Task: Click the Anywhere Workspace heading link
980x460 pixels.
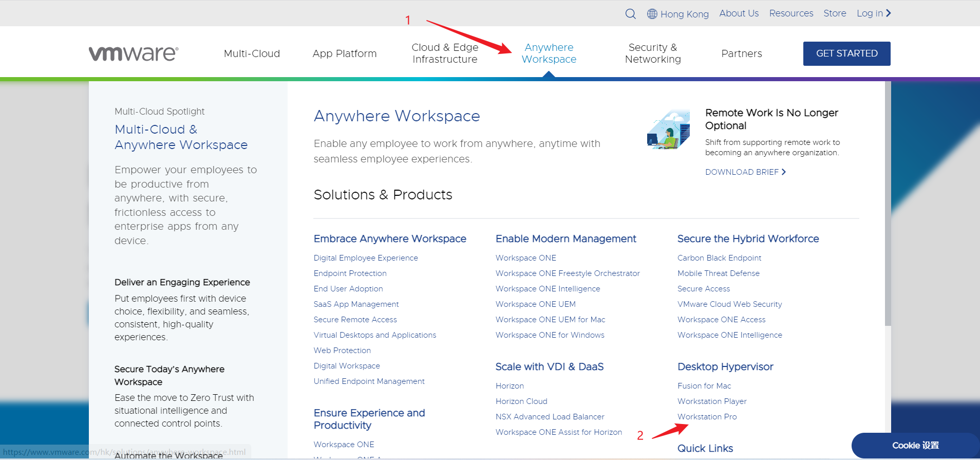Action: coord(397,116)
